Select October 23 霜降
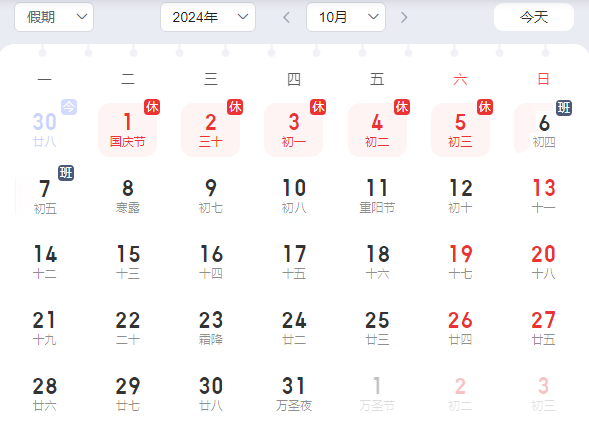This screenshot has width=589, height=429. (211, 328)
